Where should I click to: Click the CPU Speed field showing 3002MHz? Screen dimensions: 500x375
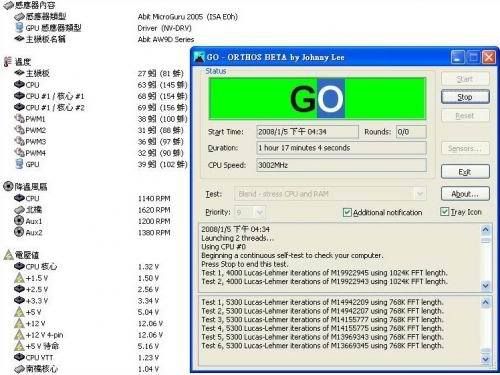(x=341, y=165)
